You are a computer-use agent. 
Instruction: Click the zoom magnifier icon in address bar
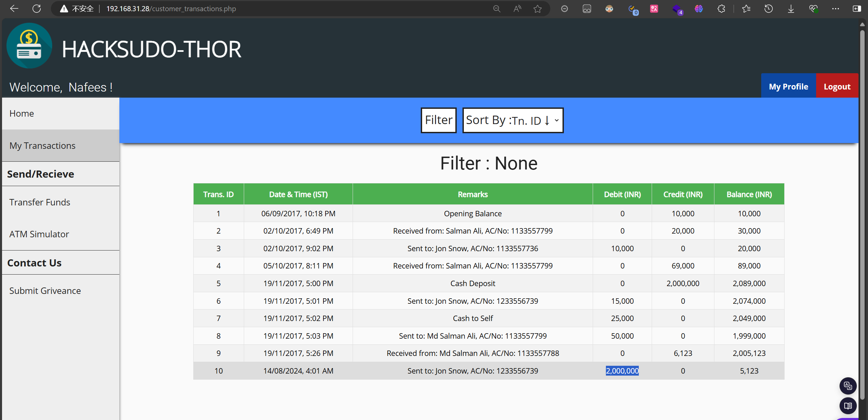click(x=497, y=8)
